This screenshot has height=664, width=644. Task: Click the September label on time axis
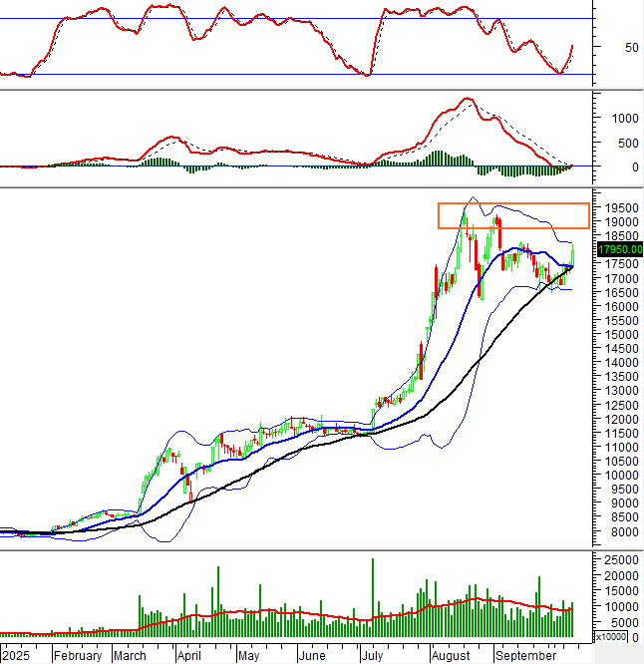(525, 656)
